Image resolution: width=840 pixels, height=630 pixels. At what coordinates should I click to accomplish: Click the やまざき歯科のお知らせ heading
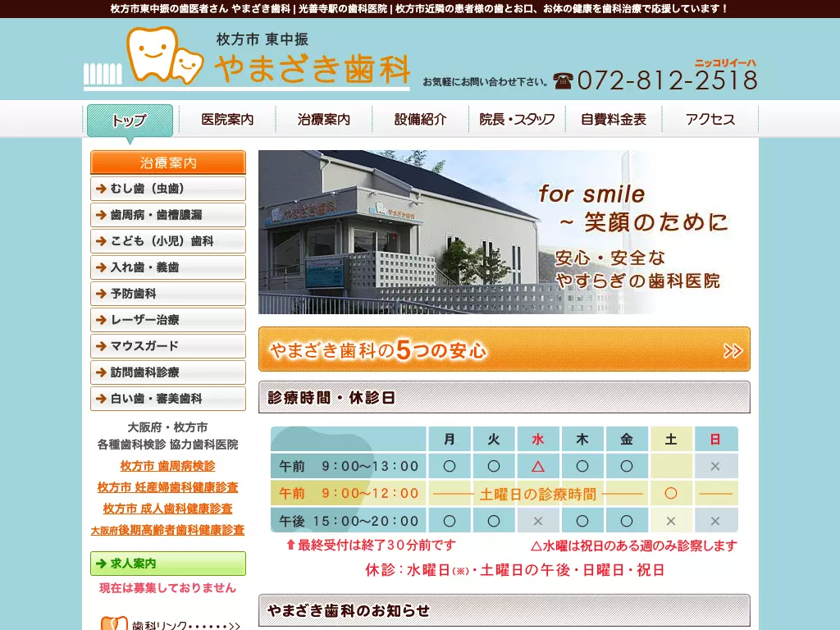(504, 610)
